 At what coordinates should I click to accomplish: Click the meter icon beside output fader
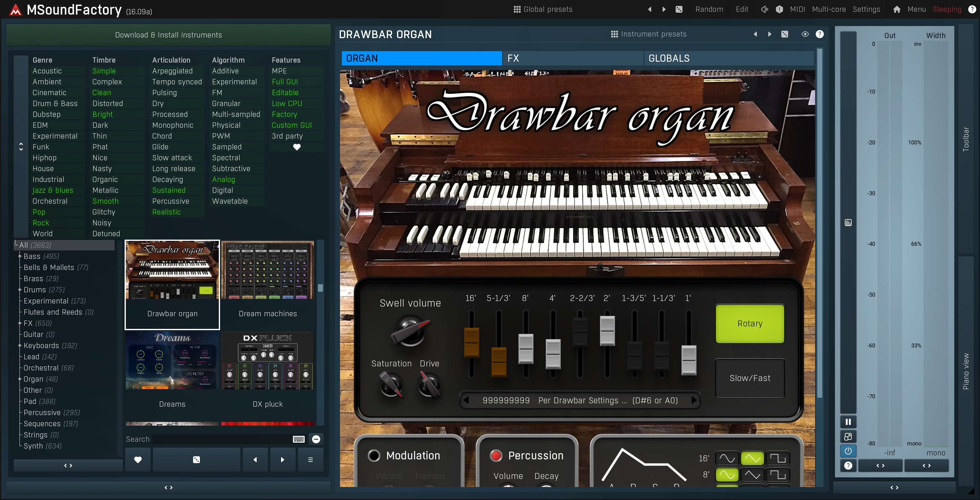[x=848, y=223]
